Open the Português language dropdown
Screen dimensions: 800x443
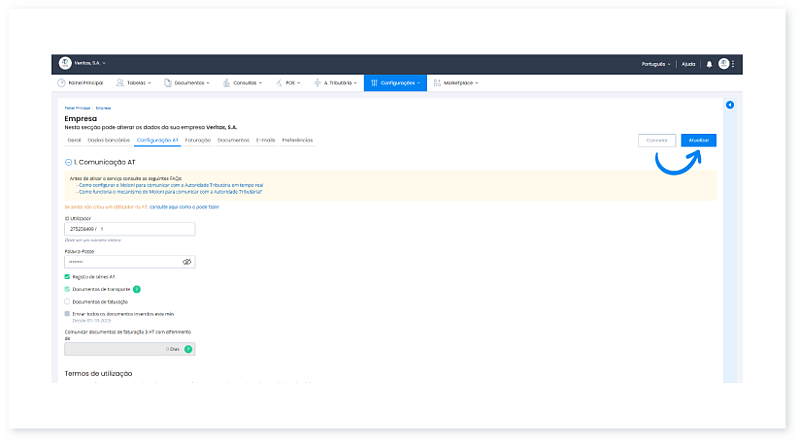click(656, 64)
